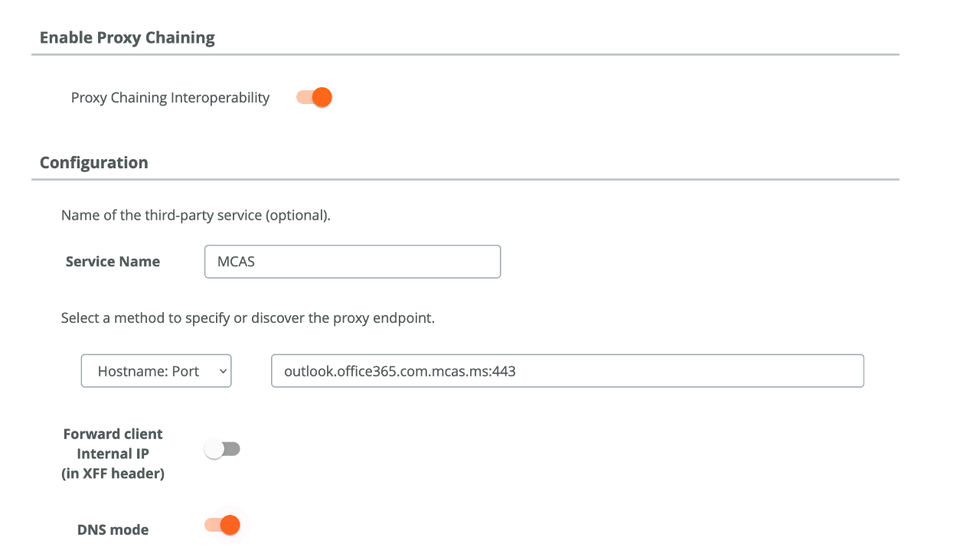The width and height of the screenshot is (973, 560).
Task: Click the DNS mode label
Action: click(x=113, y=529)
